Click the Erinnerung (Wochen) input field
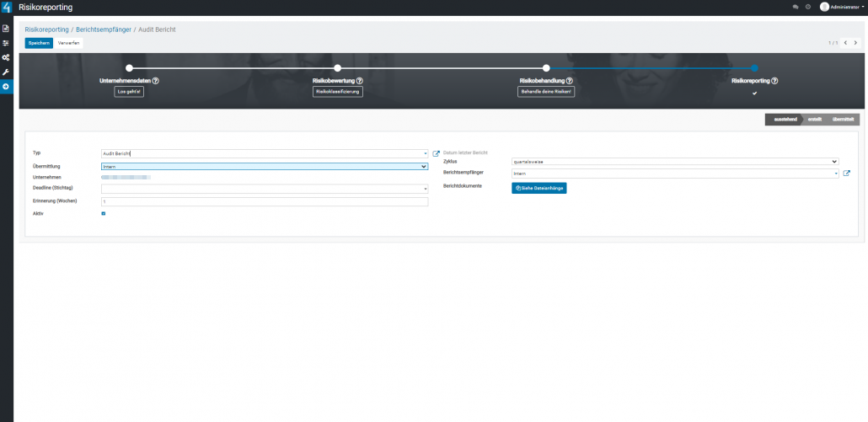This screenshot has width=868, height=422. point(265,201)
